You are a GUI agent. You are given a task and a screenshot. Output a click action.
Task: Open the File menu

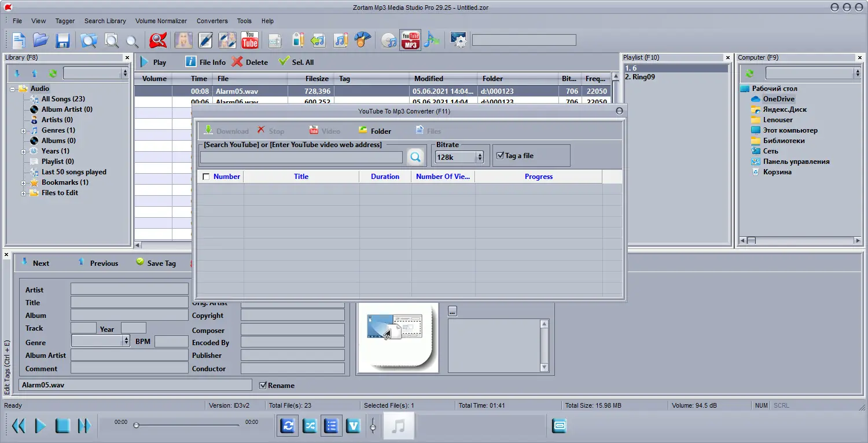[17, 21]
